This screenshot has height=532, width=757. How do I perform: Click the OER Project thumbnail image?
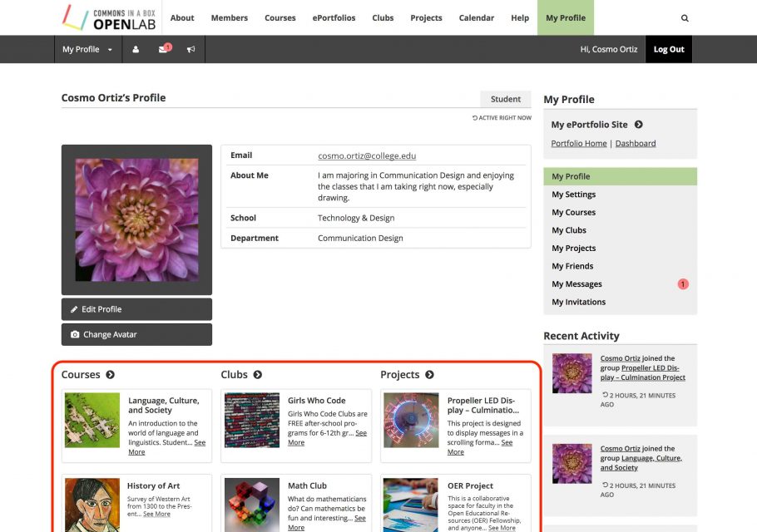(411, 505)
